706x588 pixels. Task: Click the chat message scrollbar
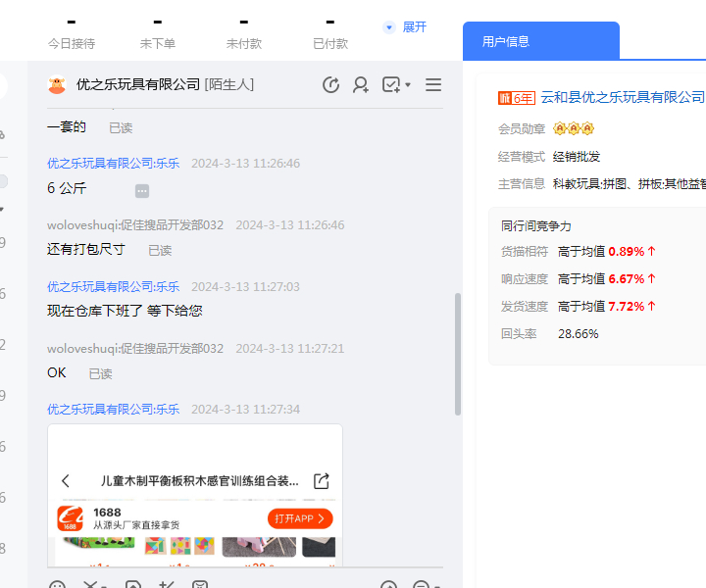coord(458,353)
